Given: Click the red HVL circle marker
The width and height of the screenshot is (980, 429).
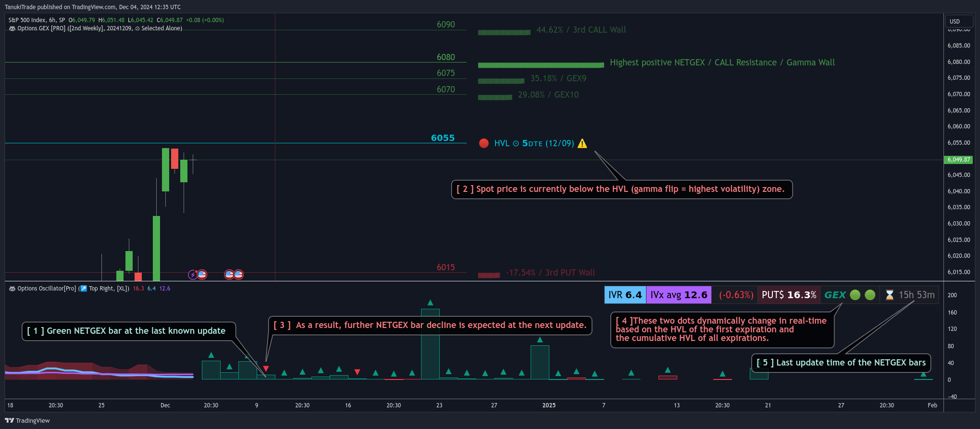Looking at the screenshot, I should [484, 143].
